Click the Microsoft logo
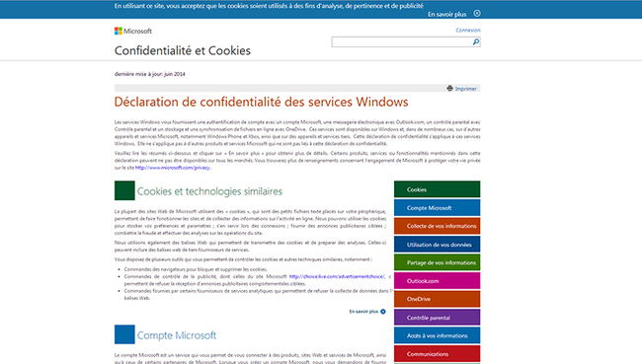 pos(133,32)
